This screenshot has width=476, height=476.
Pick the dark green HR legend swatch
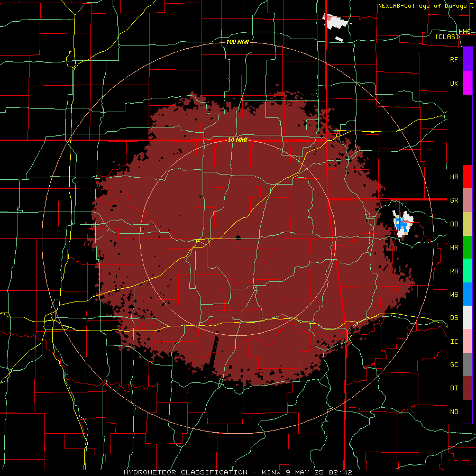coord(467,247)
